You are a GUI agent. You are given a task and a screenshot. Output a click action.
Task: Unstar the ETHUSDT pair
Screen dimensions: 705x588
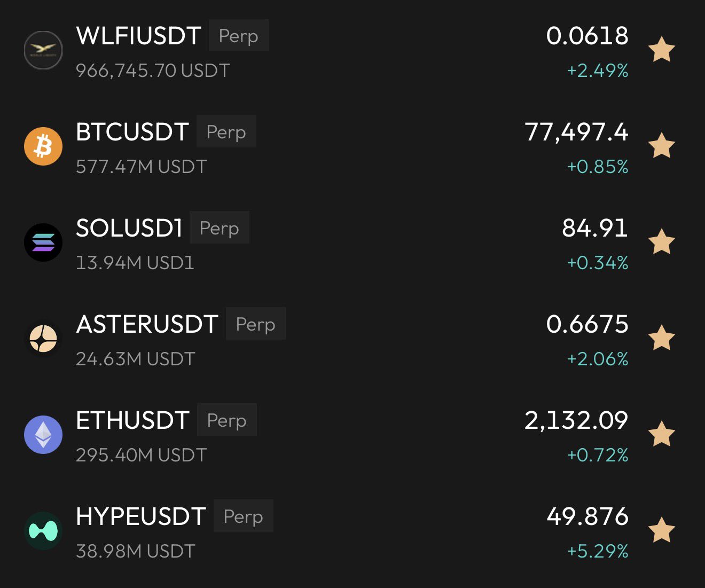(662, 434)
